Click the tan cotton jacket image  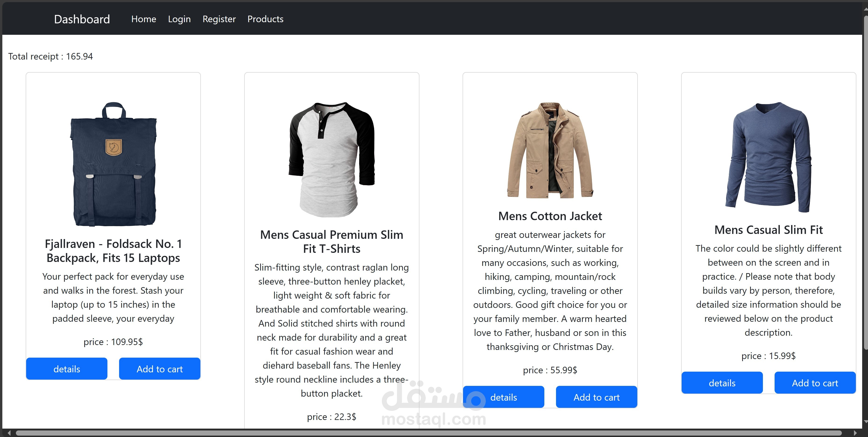[x=550, y=150]
